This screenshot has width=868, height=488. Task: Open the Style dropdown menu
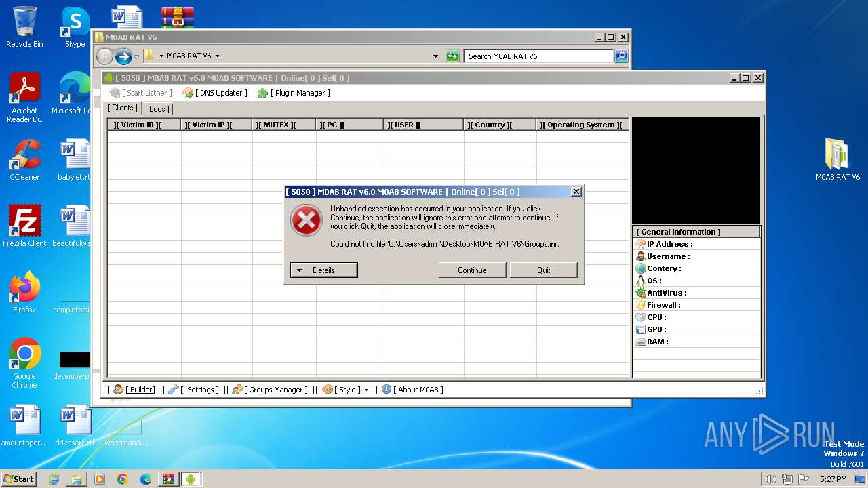pyautogui.click(x=345, y=390)
